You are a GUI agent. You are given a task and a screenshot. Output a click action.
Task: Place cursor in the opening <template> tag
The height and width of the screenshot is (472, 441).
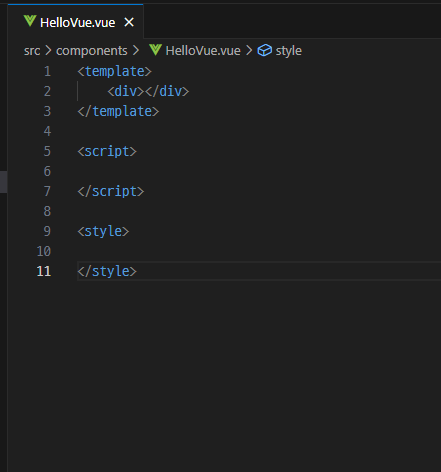(115, 71)
